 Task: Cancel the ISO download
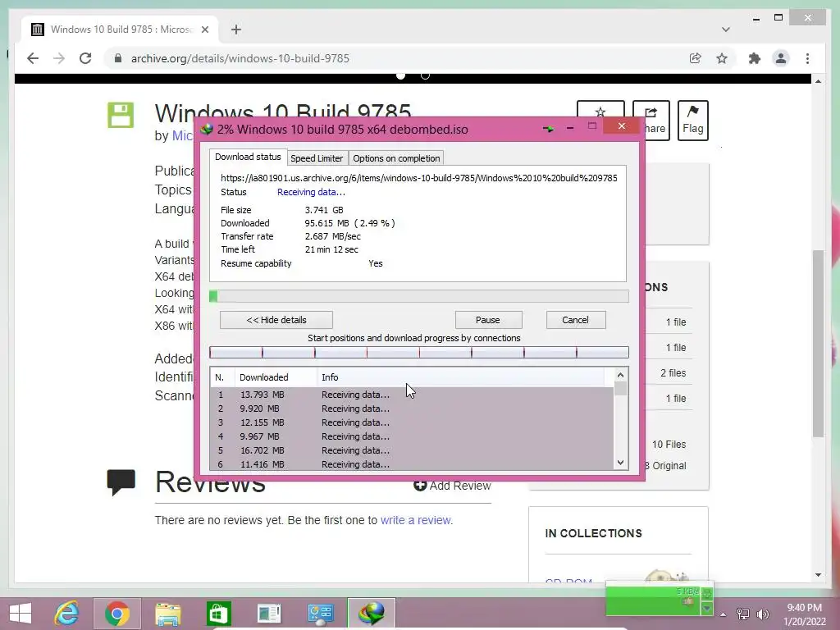(x=575, y=320)
